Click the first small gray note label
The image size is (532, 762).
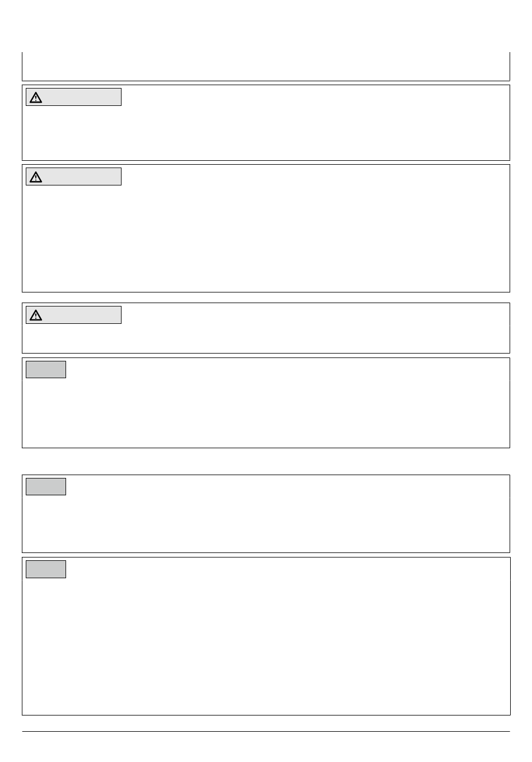(46, 370)
